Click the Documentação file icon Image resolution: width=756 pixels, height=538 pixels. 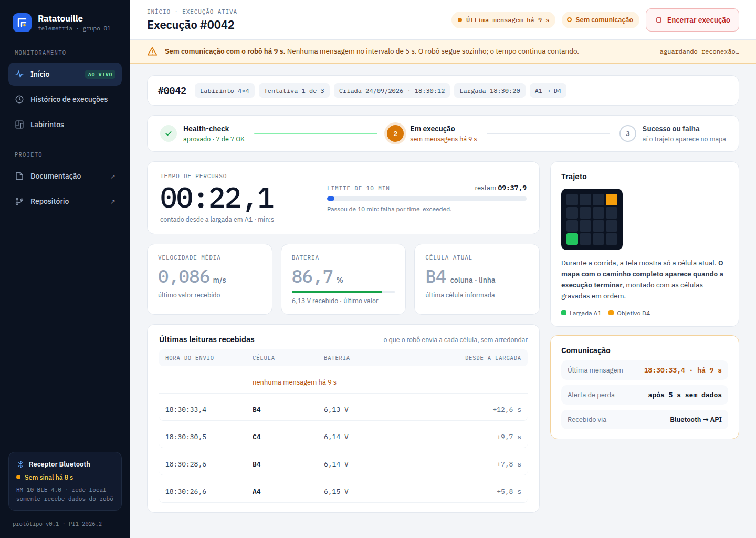[x=19, y=176]
